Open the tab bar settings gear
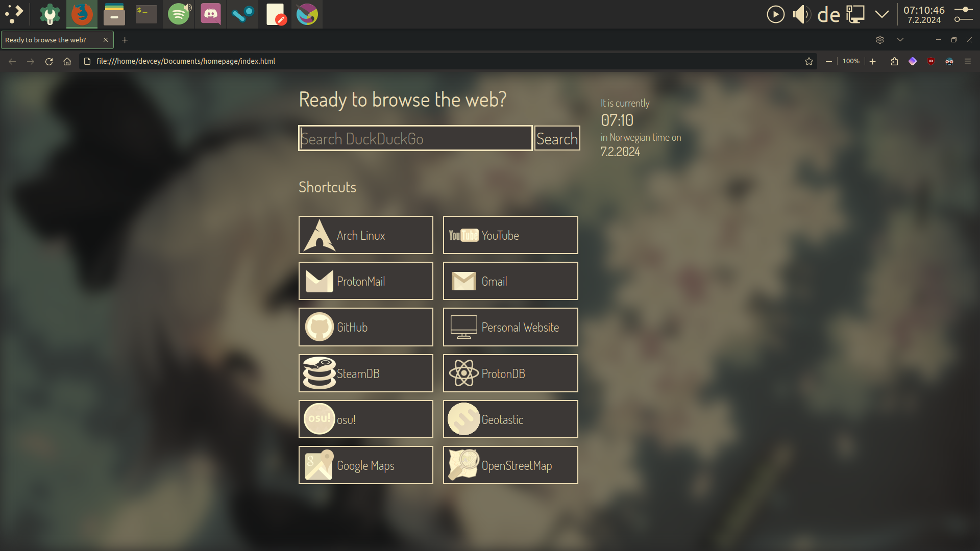Screen dimensions: 980x551 (x=880, y=40)
